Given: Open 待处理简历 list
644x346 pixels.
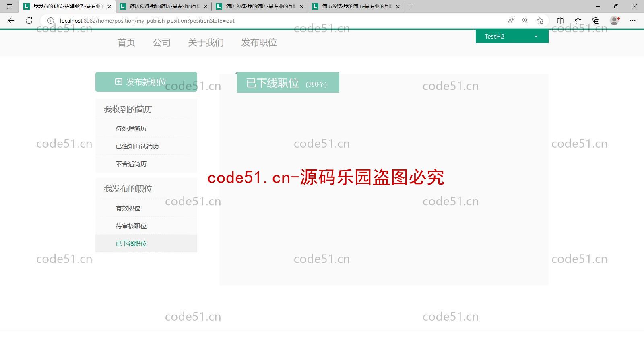Looking at the screenshot, I should (x=131, y=129).
